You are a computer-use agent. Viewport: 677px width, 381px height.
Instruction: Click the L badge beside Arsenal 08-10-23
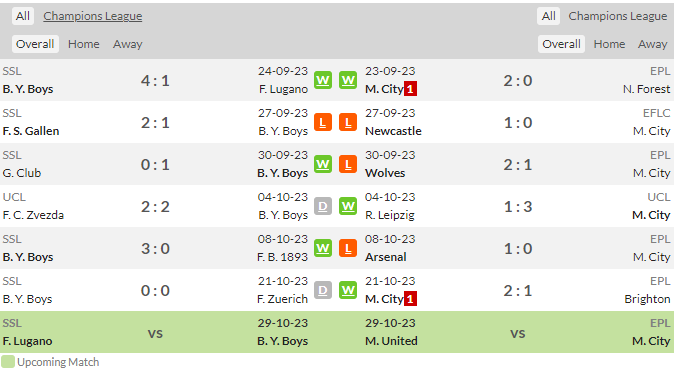coord(348,248)
